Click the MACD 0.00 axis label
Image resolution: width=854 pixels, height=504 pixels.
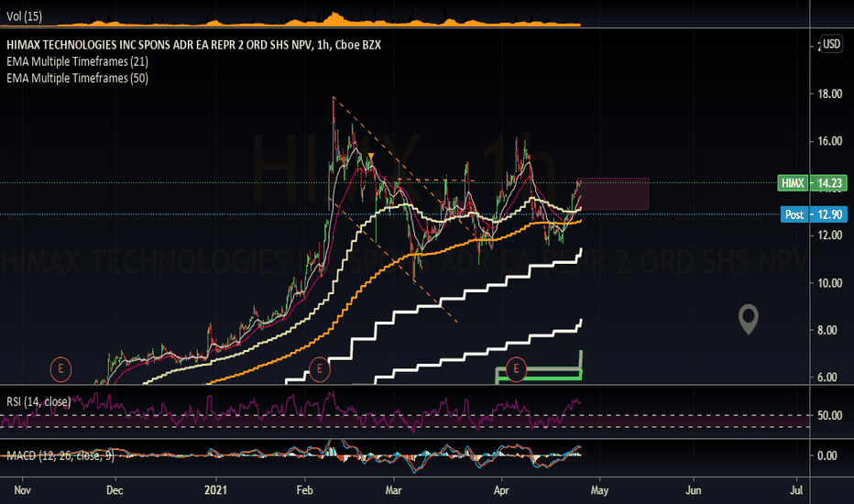click(x=829, y=455)
